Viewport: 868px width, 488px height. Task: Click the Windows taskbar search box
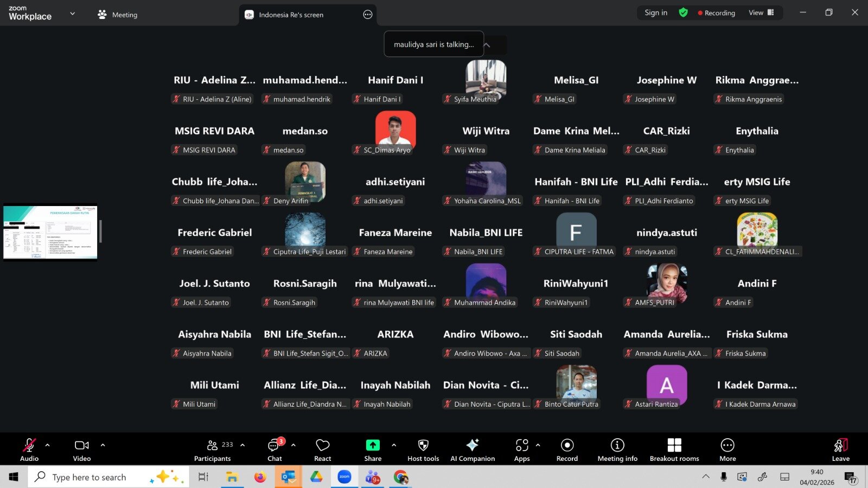(108, 477)
